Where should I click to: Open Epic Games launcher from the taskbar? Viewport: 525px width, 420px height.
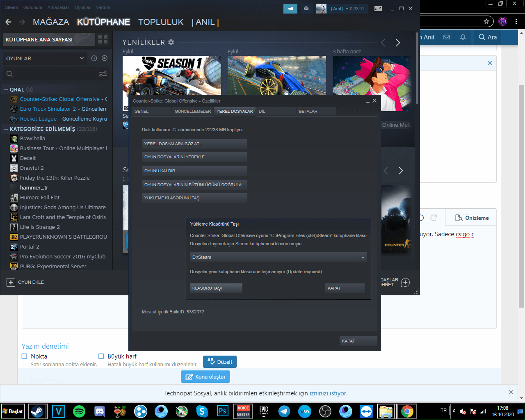[264, 411]
